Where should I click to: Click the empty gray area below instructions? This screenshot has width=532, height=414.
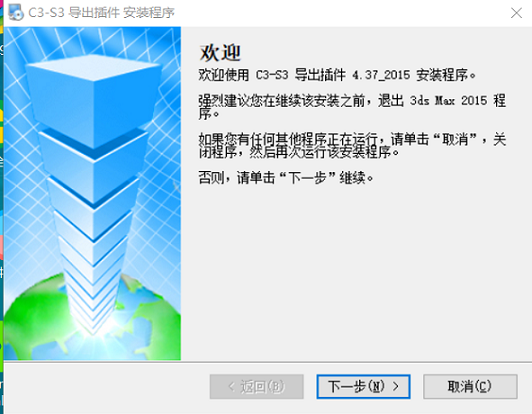[x=356, y=271]
